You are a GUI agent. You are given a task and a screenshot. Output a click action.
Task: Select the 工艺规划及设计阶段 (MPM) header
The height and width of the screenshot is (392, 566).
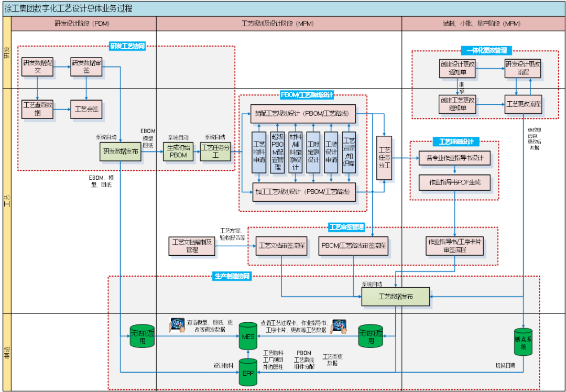tap(279, 24)
